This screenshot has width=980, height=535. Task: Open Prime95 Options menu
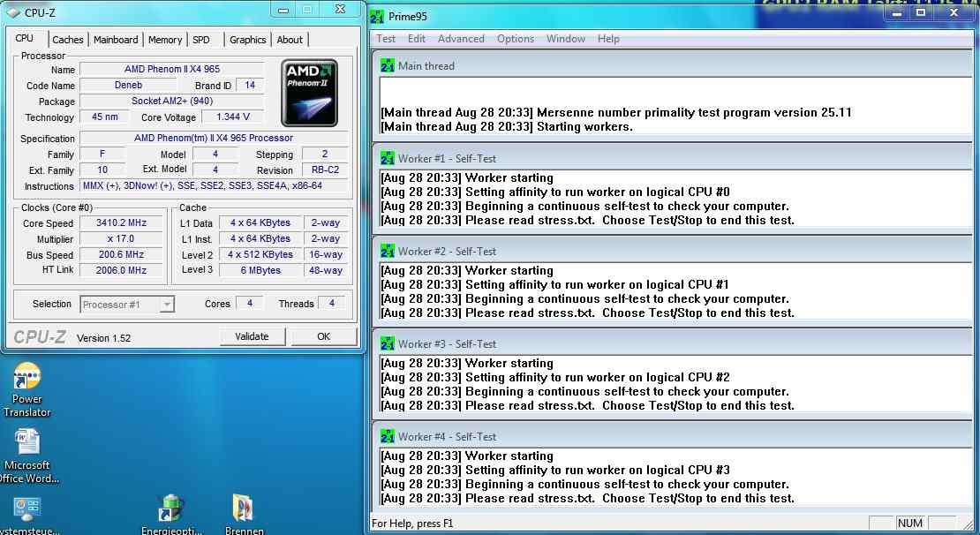coord(516,39)
